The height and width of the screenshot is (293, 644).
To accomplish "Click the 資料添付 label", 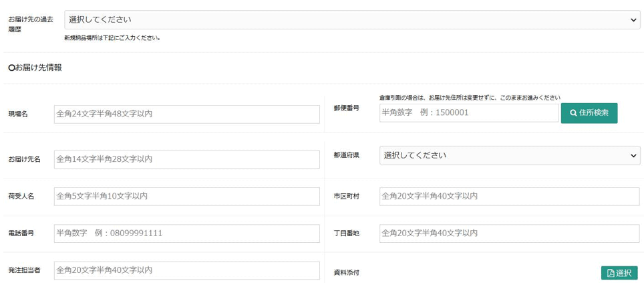I will tap(346, 273).
